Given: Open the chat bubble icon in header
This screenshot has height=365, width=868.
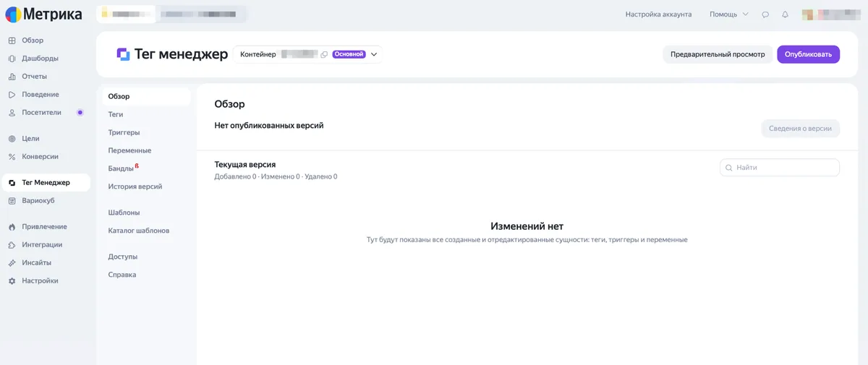Looking at the screenshot, I should click(x=765, y=14).
